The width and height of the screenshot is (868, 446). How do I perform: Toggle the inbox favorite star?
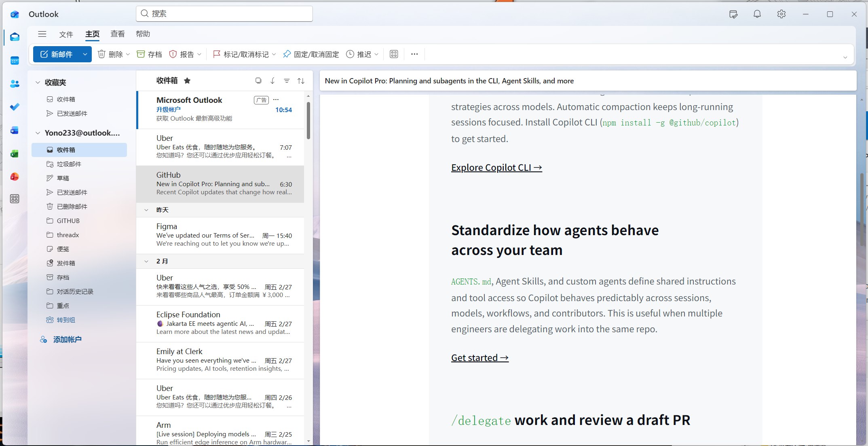[x=187, y=81]
